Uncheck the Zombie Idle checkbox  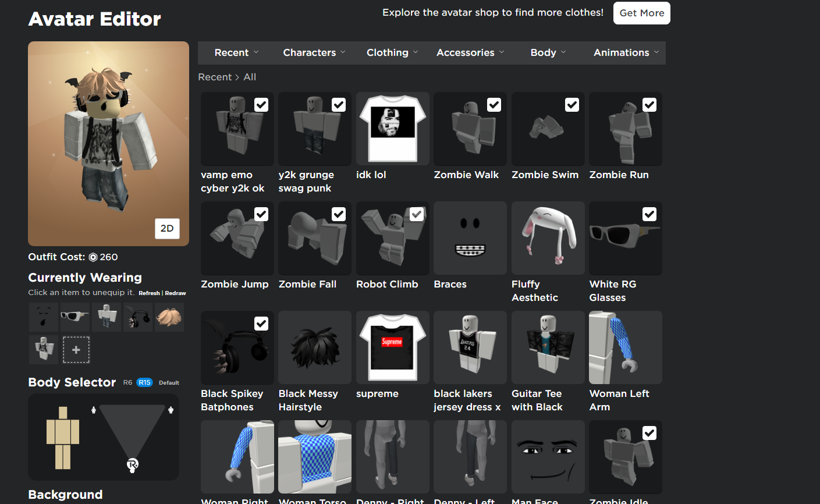tap(649, 433)
